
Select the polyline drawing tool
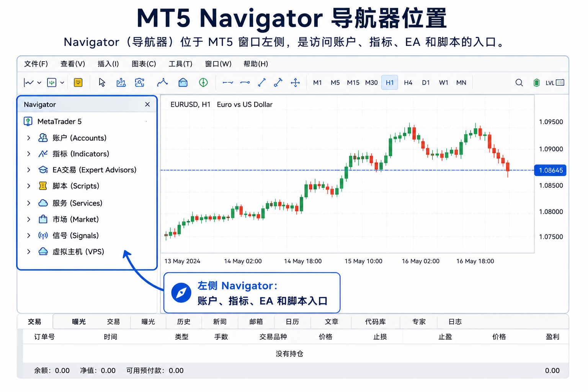162,82
